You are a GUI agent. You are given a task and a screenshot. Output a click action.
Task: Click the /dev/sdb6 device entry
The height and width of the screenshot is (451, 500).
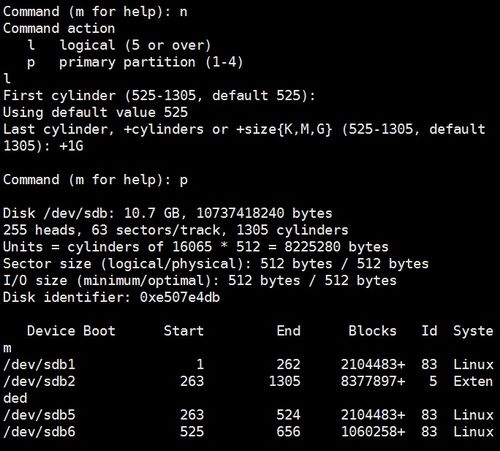tap(39, 432)
